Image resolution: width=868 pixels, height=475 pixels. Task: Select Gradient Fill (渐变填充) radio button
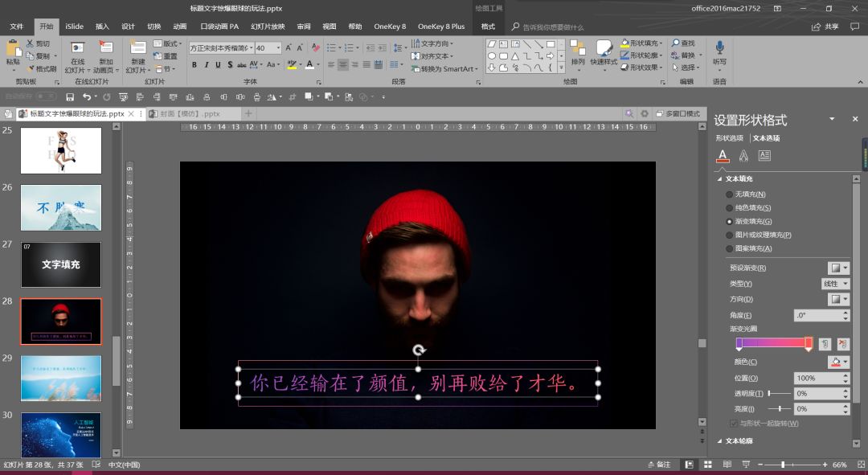[x=729, y=222]
